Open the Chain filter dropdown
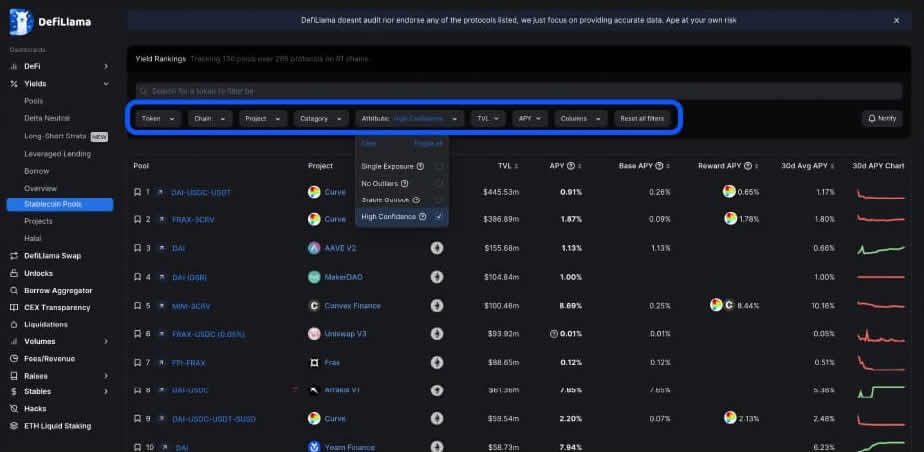Viewport: 924px width, 452px height. [210, 118]
